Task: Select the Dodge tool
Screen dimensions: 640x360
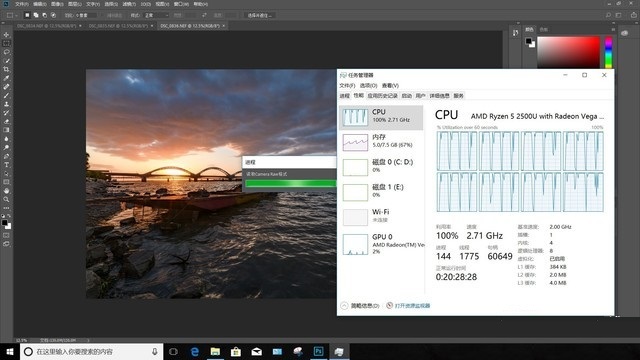Action: point(6,147)
